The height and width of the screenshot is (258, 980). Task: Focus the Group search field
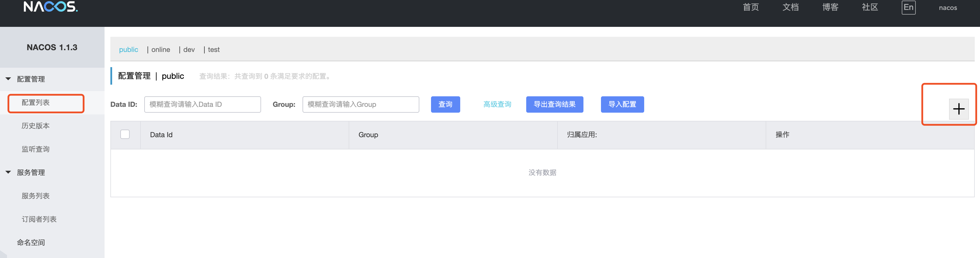[x=361, y=104]
